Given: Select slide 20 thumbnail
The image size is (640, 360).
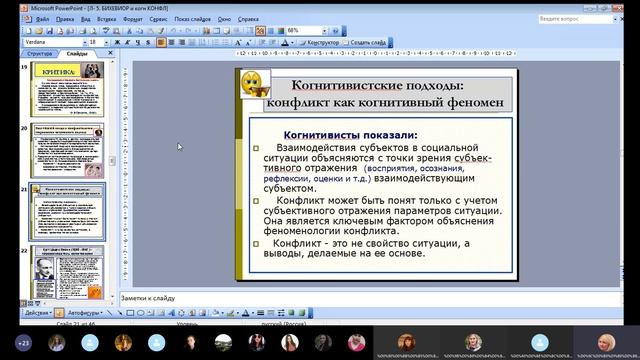Looking at the screenshot, I should pyautogui.click(x=68, y=151).
